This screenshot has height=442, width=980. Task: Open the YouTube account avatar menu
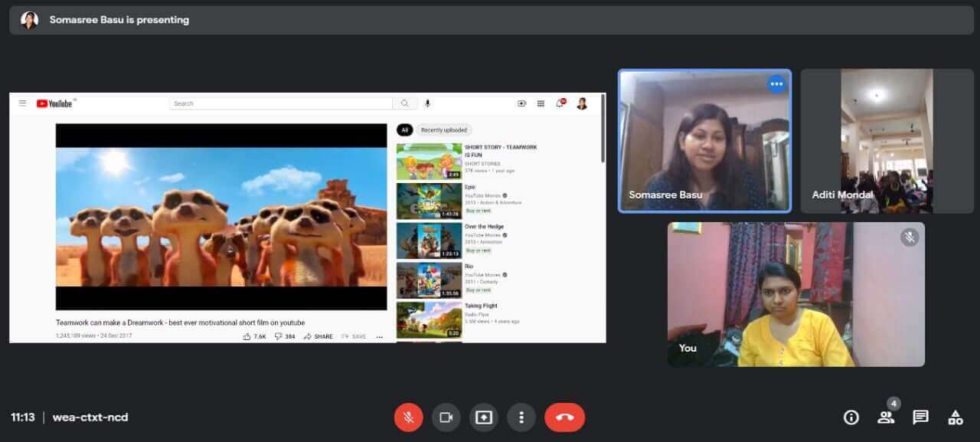tap(582, 103)
